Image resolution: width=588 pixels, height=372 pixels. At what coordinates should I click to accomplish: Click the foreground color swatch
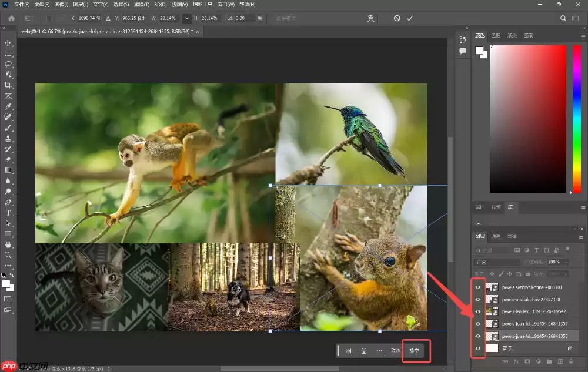click(x=5, y=284)
